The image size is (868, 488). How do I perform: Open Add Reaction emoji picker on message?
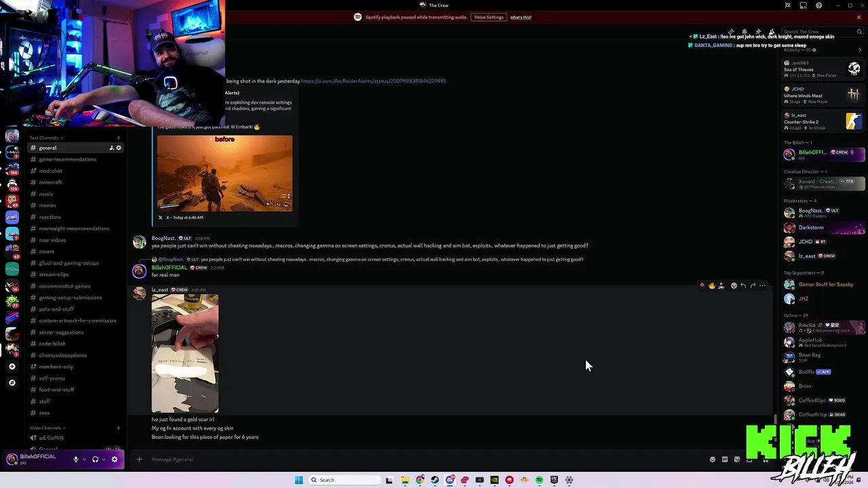[x=734, y=285]
